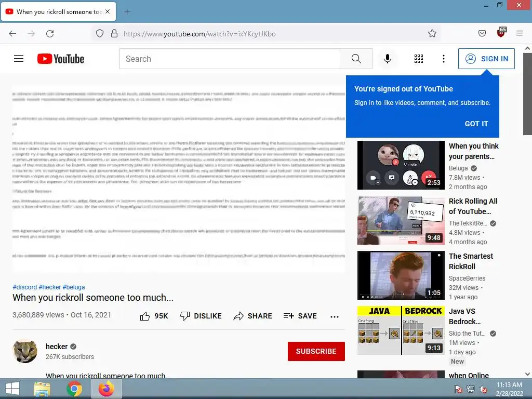Viewport: 532px width, 399px height.
Task: Open hecker channel avatar
Action: pos(25,351)
